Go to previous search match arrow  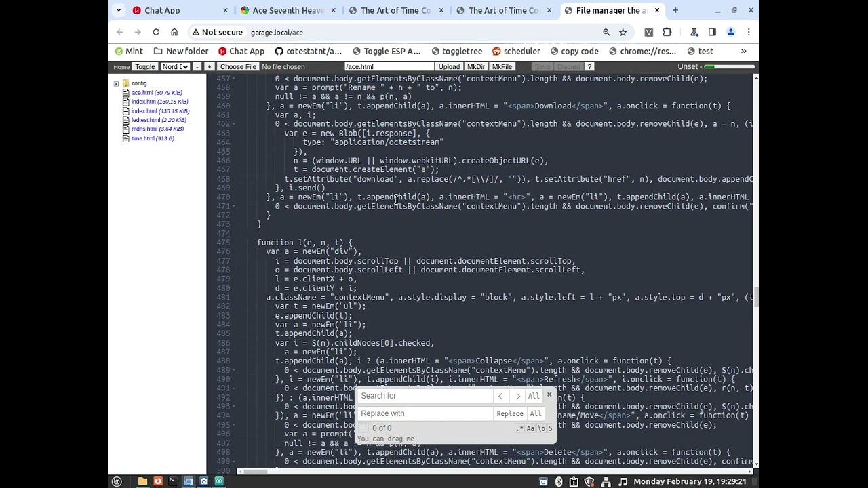point(500,396)
